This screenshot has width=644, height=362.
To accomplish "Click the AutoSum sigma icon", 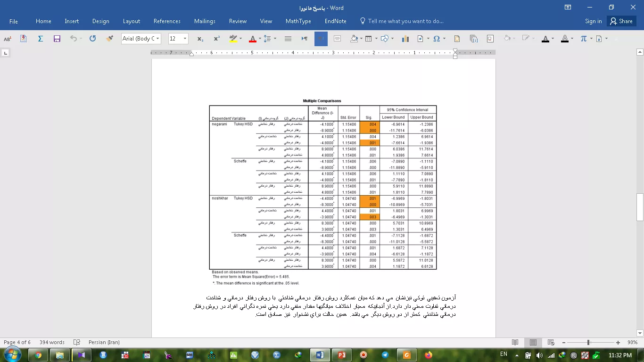I will pos(41,39).
